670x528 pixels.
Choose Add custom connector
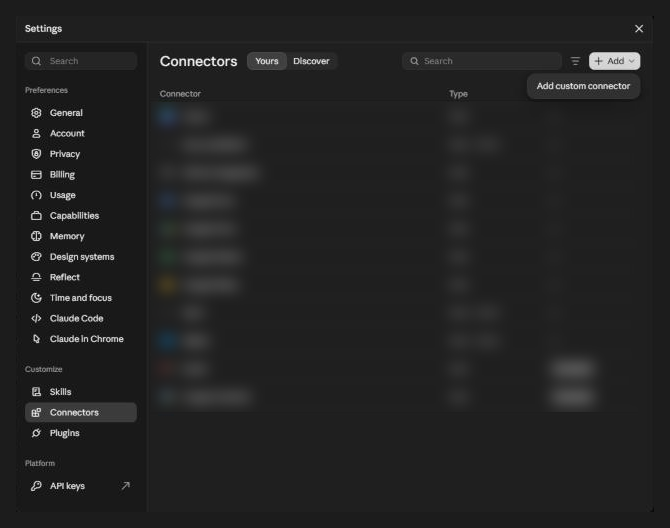[583, 86]
